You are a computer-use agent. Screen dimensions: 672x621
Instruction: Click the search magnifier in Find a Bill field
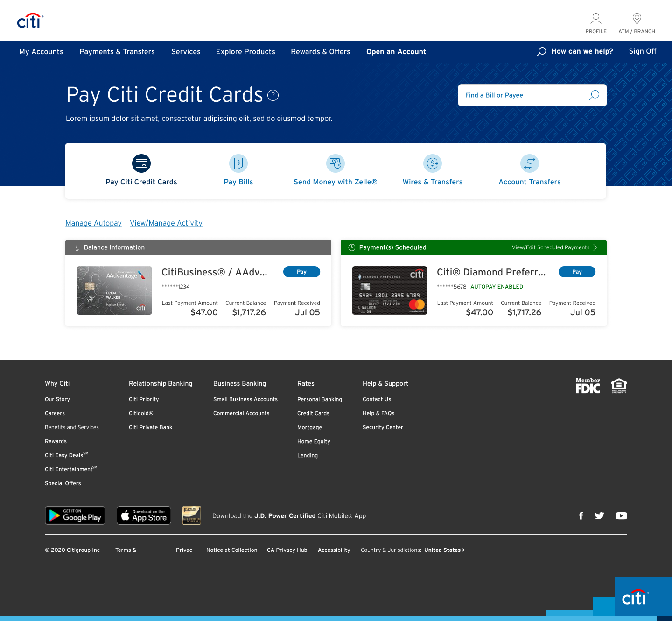click(x=594, y=95)
